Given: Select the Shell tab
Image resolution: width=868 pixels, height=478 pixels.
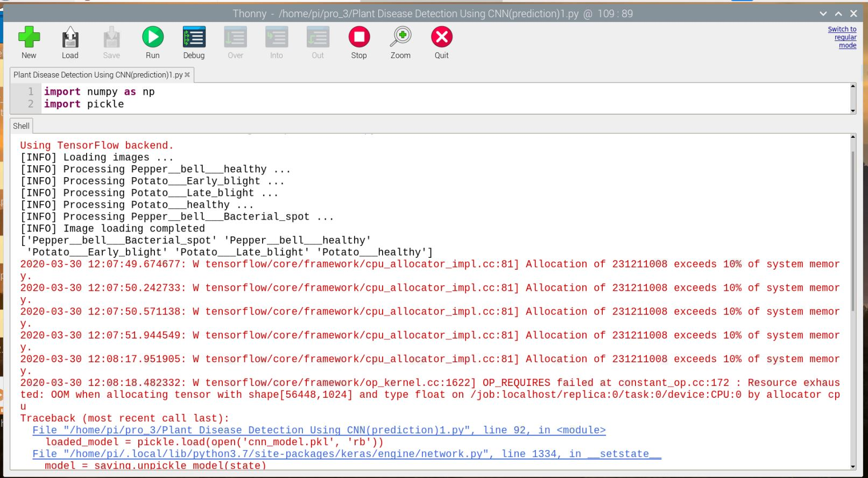Looking at the screenshot, I should point(22,126).
